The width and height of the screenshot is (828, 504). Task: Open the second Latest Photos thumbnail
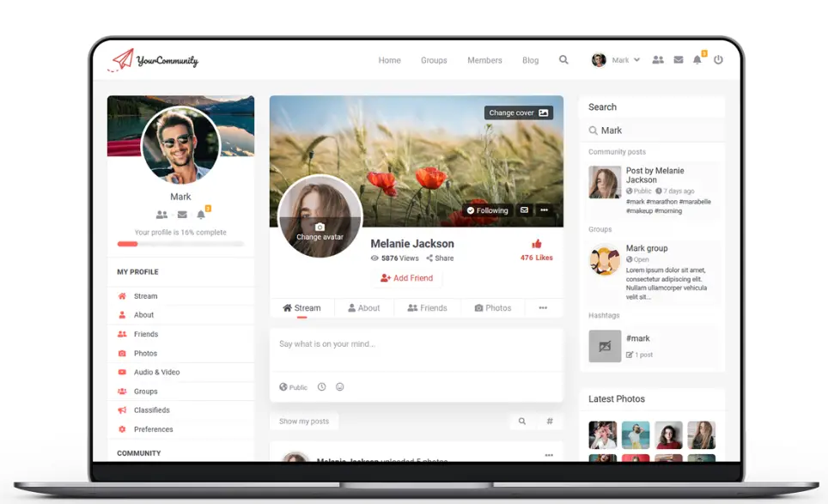click(x=636, y=434)
